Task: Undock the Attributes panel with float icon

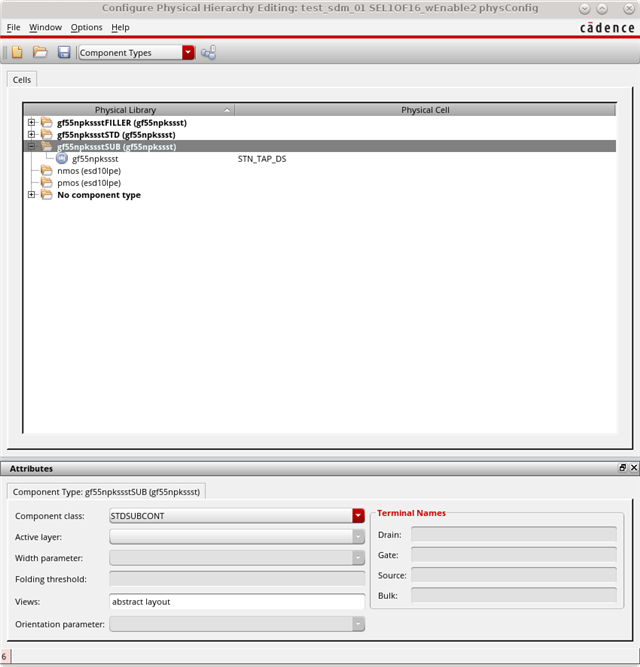Action: pyautogui.click(x=621, y=468)
